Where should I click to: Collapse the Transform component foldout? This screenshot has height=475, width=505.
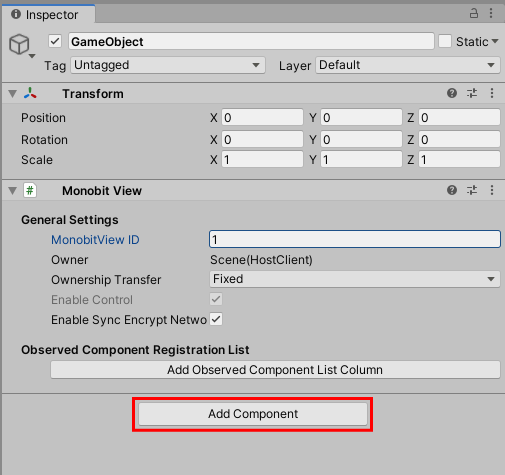pyautogui.click(x=13, y=94)
